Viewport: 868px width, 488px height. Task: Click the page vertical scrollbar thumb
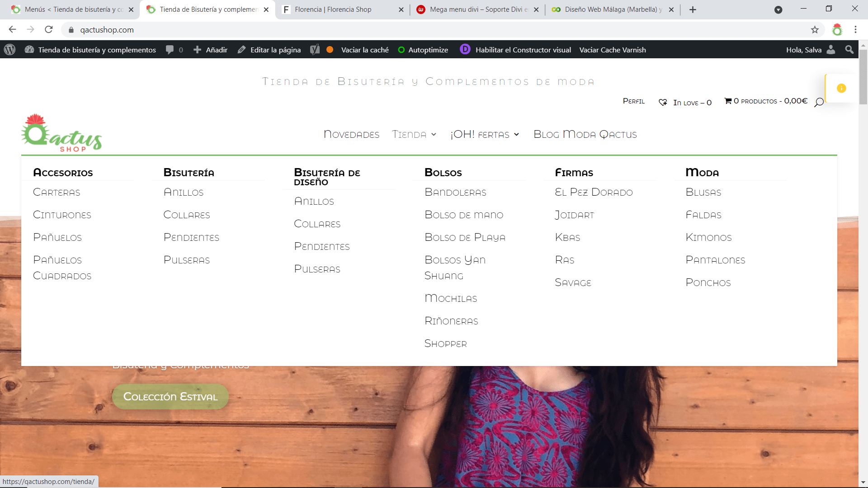pyautogui.click(x=863, y=77)
